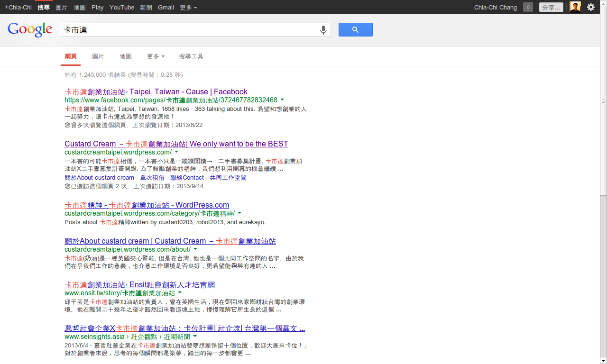This screenshot has width=607, height=364.
Task: Open YouTube in the top bar
Action: 122,7
